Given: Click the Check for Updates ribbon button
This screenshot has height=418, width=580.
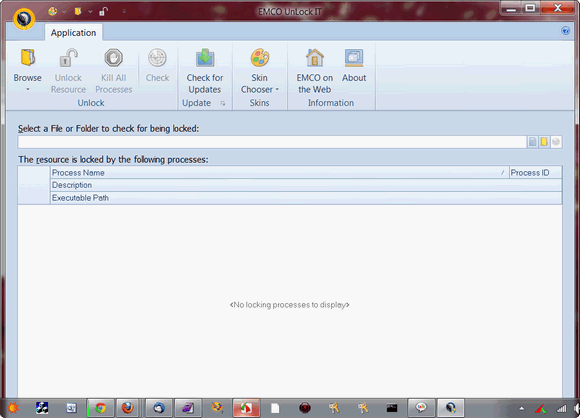Looking at the screenshot, I should pyautogui.click(x=205, y=71).
